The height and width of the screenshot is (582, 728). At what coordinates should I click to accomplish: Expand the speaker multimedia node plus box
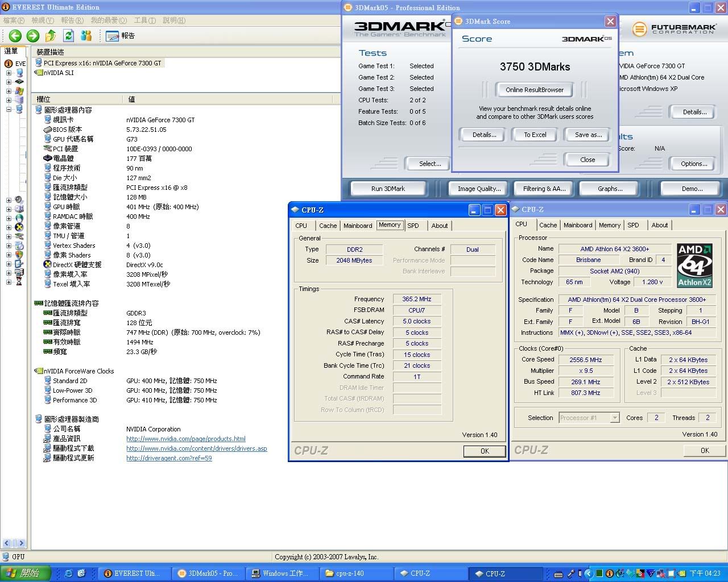(x=9, y=200)
